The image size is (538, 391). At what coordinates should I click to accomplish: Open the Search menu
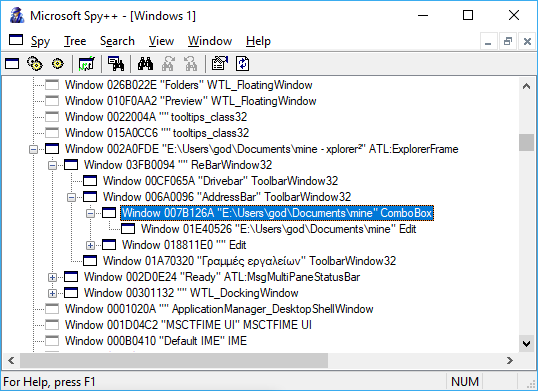point(117,41)
